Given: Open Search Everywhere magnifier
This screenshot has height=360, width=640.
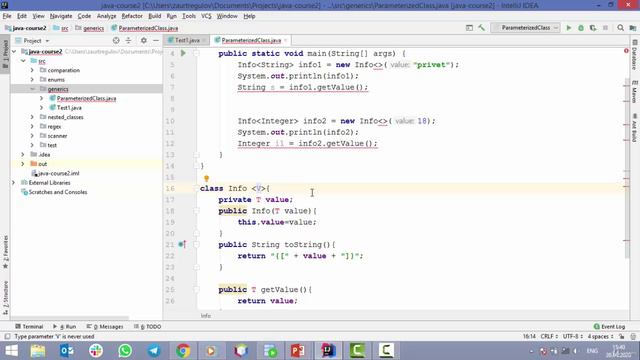Looking at the screenshot, I should (620, 28).
